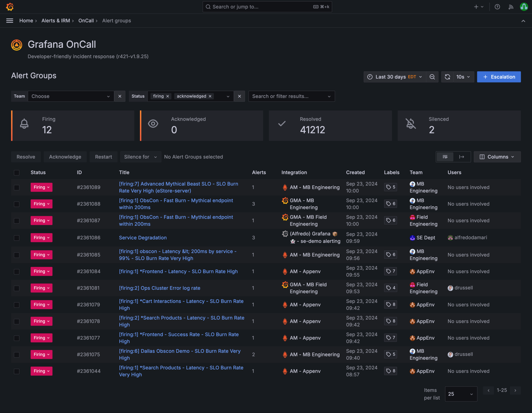Expand the Status filter dropdown arrow
This screenshot has width=532, height=413.
click(x=228, y=96)
